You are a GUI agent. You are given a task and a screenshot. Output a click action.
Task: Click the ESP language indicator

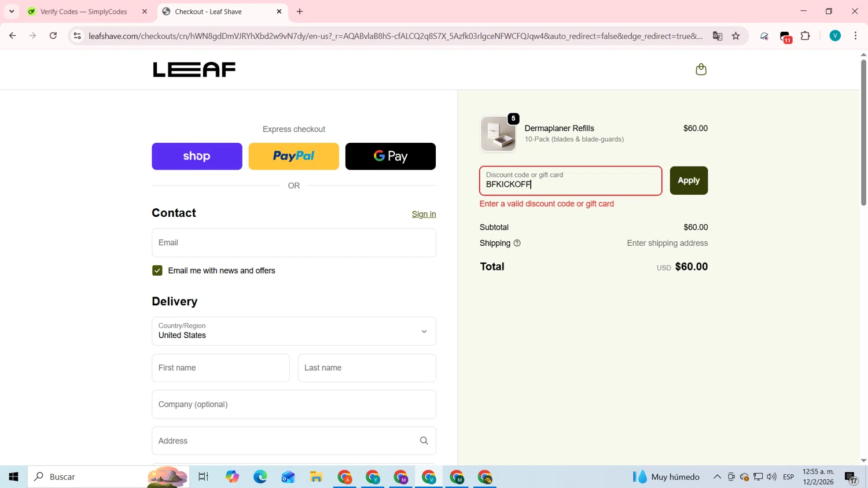788,477
